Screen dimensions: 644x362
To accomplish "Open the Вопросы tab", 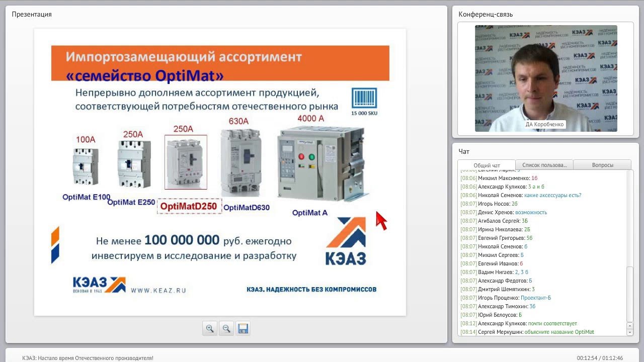I will 602,165.
